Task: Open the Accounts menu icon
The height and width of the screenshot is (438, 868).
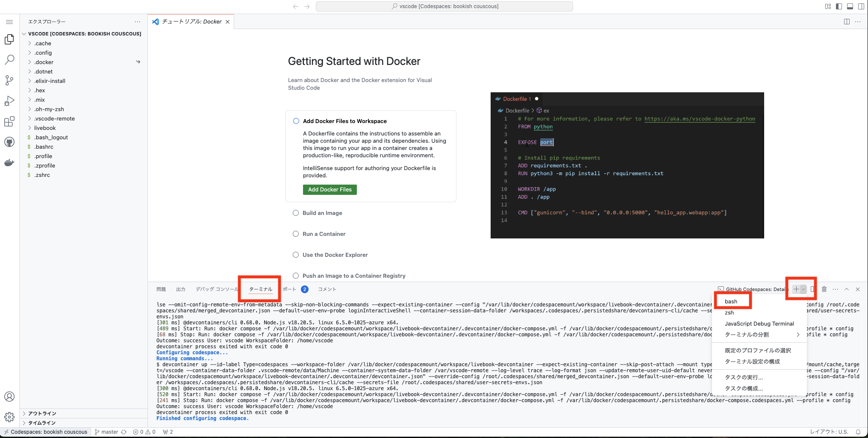Action: (9, 397)
